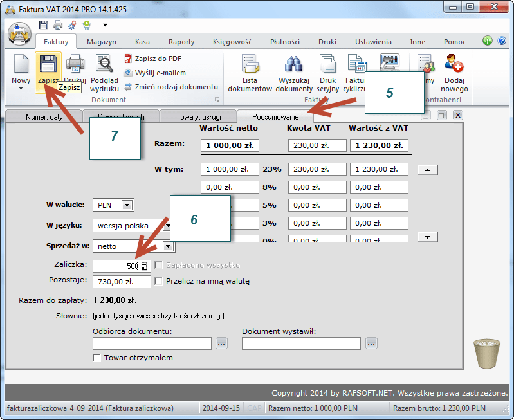Viewport: 514px width, 420px height.
Task: Open the Druki ribbon tab
Action: click(x=327, y=42)
